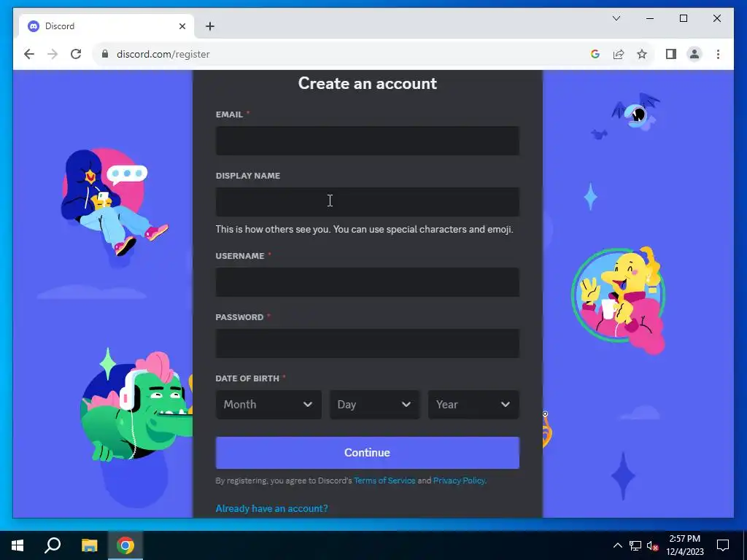
Task: Click the Continue button
Action: click(x=368, y=453)
